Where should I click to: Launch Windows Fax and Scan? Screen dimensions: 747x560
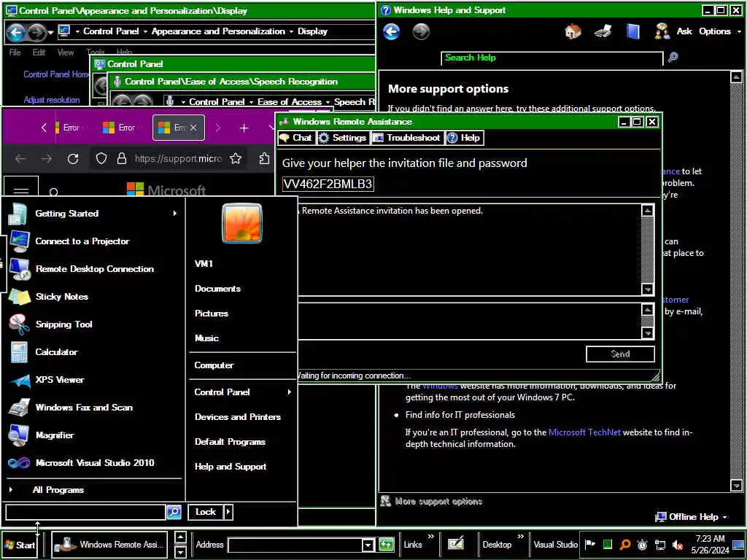93,408
